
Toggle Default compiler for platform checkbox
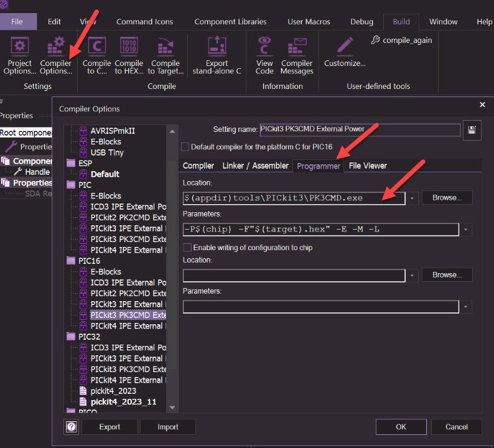point(185,147)
